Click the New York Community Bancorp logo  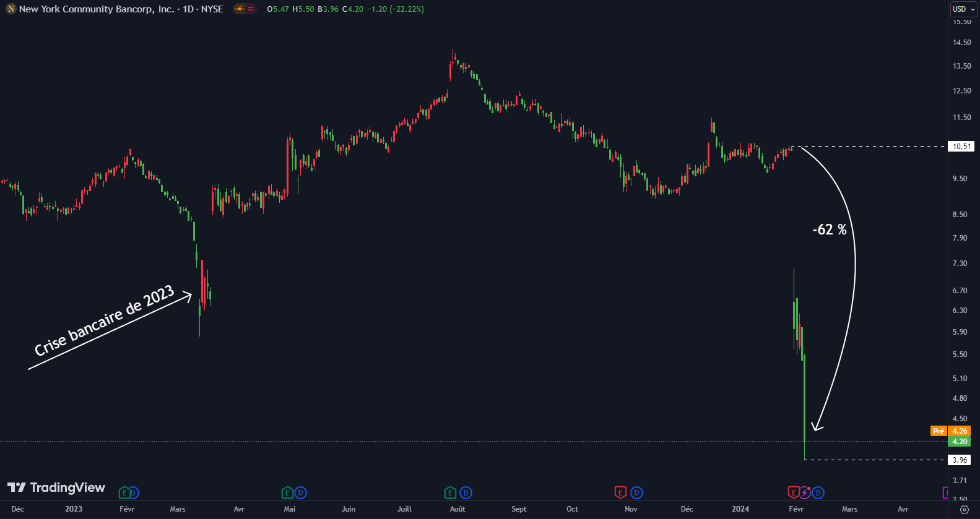click(x=11, y=9)
